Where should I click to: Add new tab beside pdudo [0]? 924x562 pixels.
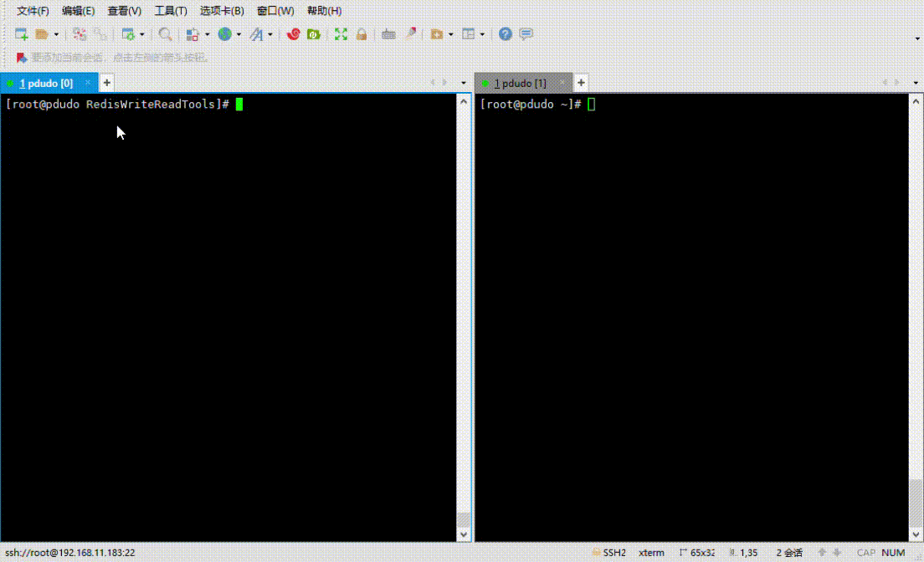click(106, 83)
